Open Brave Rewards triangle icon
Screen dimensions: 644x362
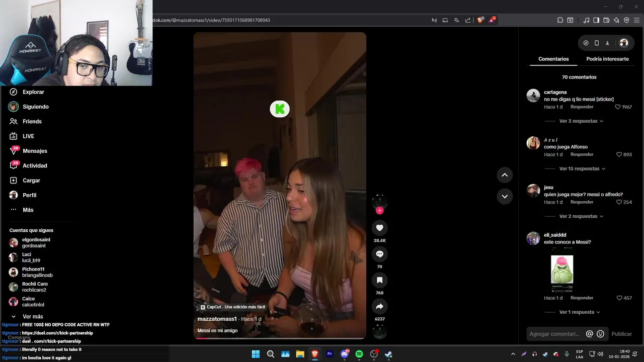pyautogui.click(x=492, y=20)
